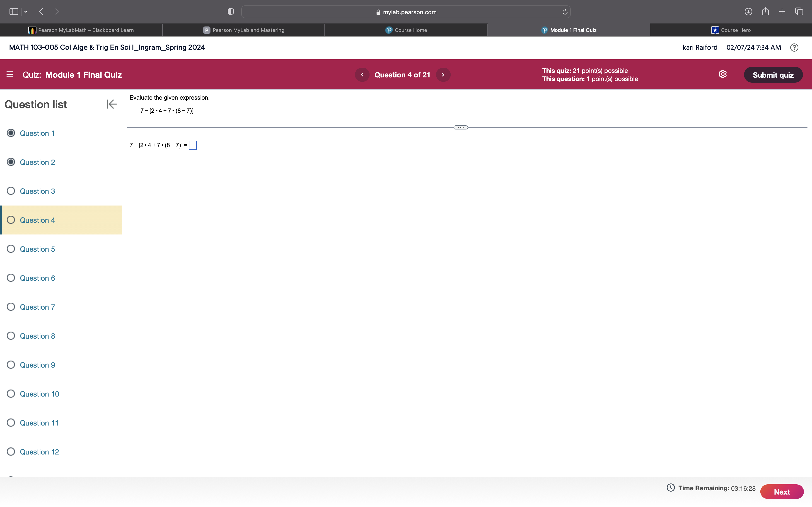Open quiz settings gear icon

tap(723, 74)
